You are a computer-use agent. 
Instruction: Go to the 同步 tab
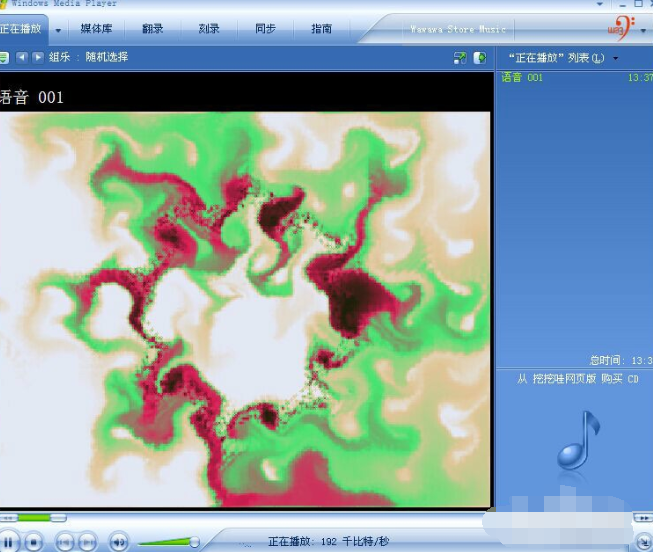tap(265, 29)
